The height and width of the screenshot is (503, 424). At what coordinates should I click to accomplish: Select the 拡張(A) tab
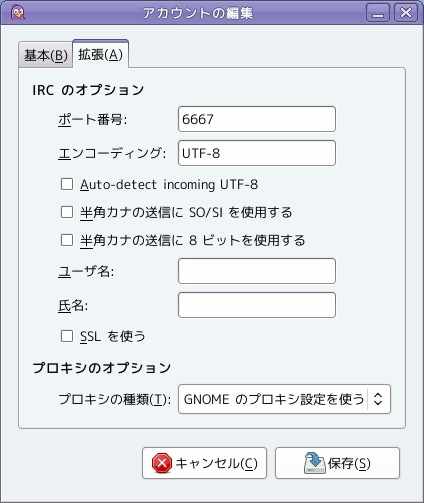coord(100,54)
